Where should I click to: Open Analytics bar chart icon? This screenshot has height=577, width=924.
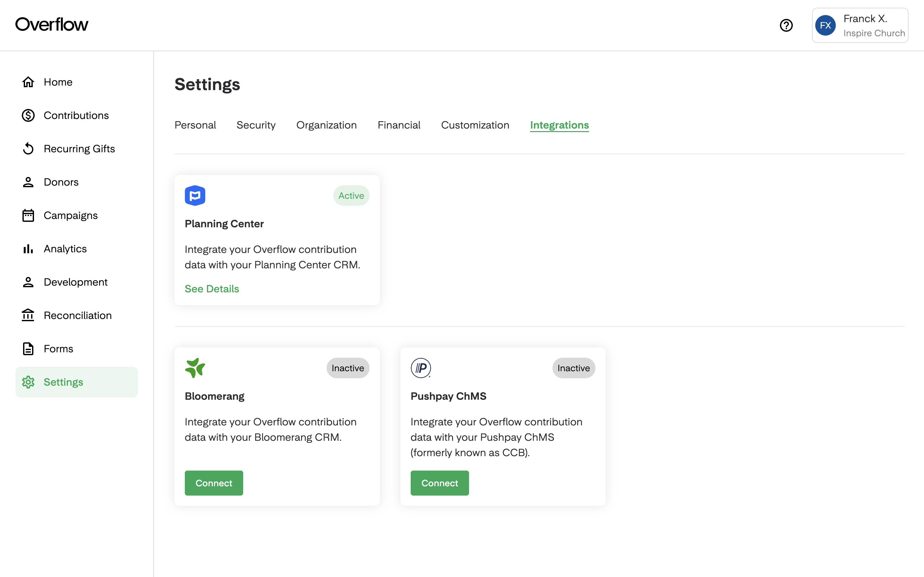coord(28,249)
